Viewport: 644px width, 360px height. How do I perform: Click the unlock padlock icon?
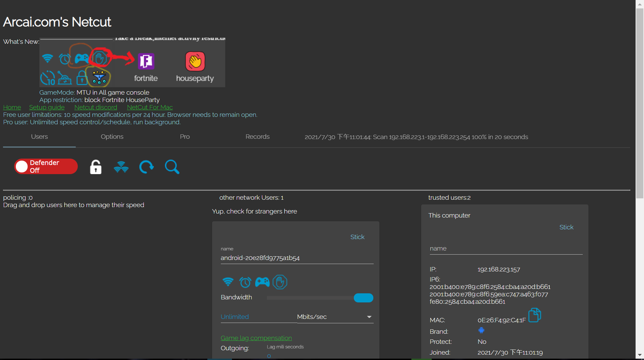tap(96, 167)
